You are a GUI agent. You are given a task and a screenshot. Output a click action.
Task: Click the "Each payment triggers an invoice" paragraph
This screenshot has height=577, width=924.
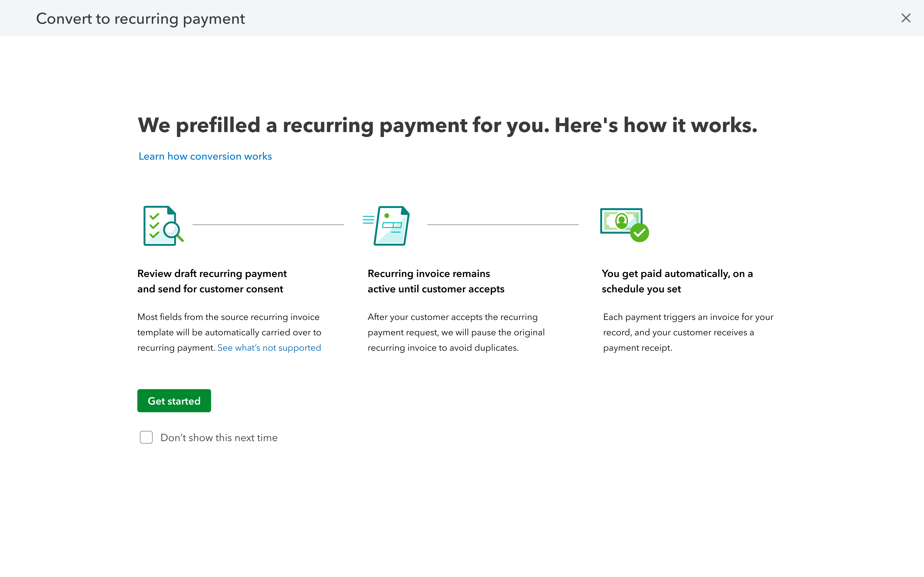click(688, 332)
